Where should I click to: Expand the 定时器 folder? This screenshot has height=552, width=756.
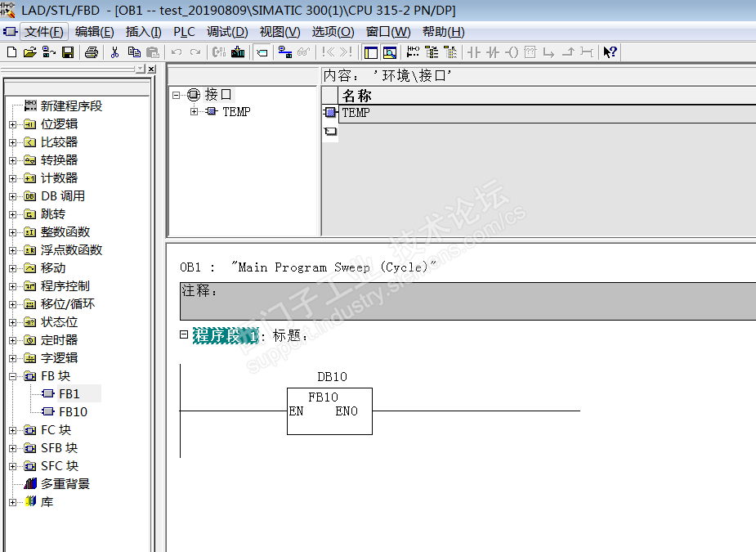(x=12, y=340)
